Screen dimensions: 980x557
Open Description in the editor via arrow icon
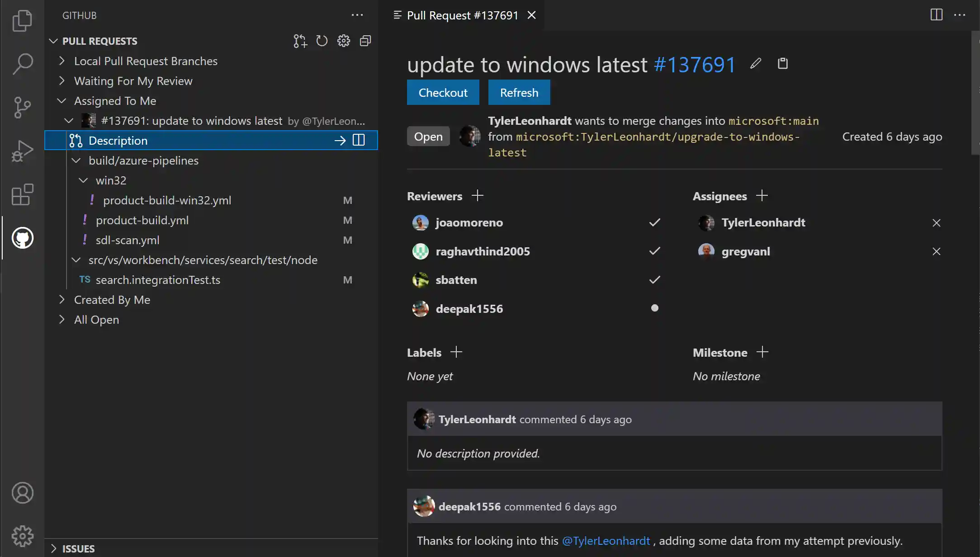(x=340, y=140)
